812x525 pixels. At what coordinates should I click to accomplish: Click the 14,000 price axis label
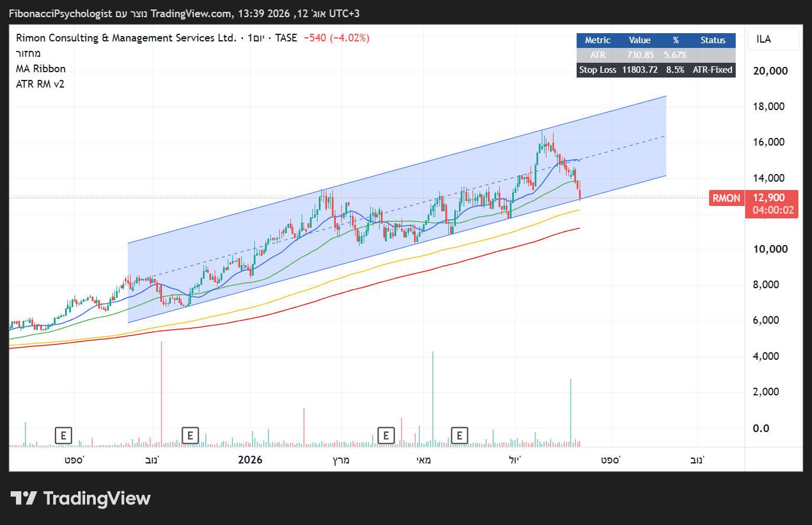pos(769,178)
